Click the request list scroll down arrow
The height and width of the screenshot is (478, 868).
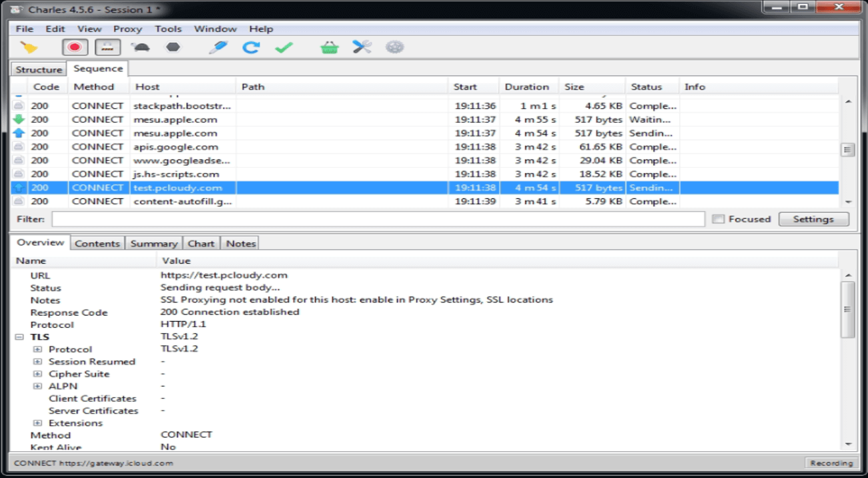click(848, 202)
